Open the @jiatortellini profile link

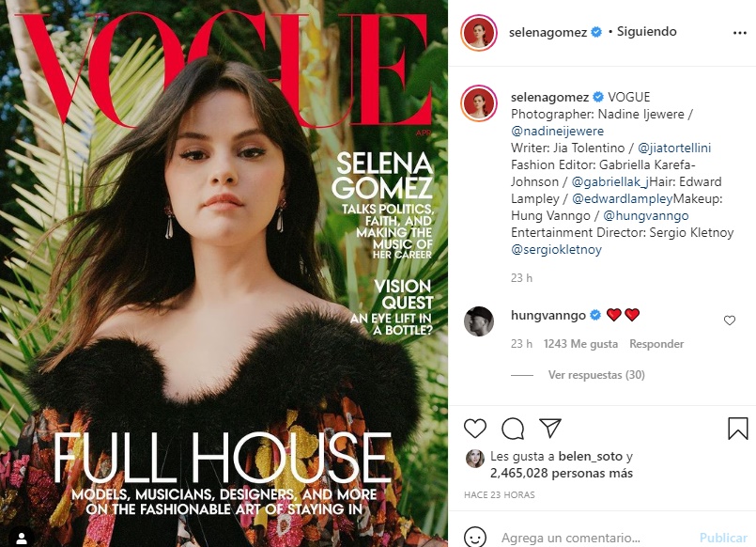click(674, 148)
